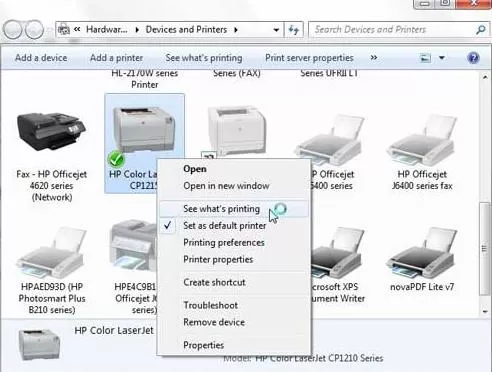Click the Devices and Printers address bar icon
492x372 pixels.
63,30
